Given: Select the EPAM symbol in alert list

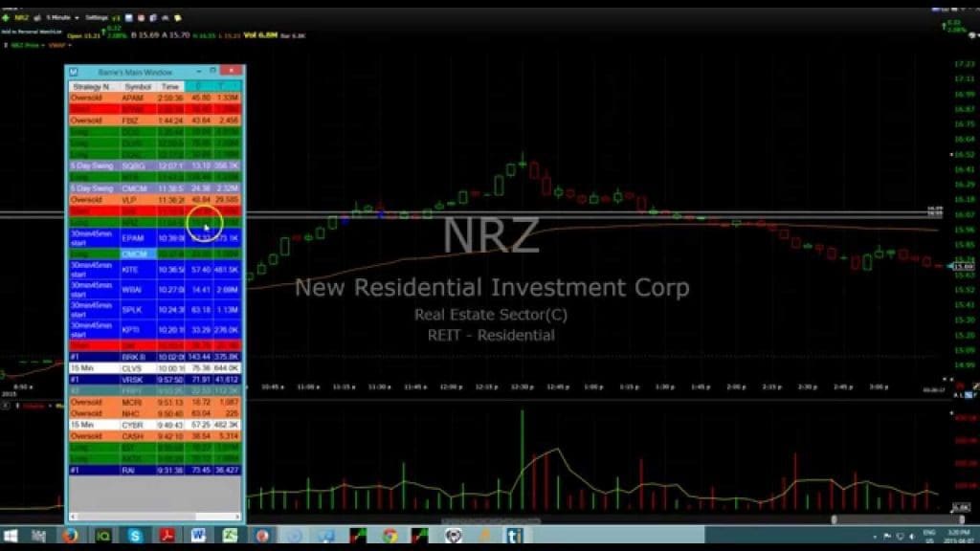Looking at the screenshot, I should coord(133,238).
